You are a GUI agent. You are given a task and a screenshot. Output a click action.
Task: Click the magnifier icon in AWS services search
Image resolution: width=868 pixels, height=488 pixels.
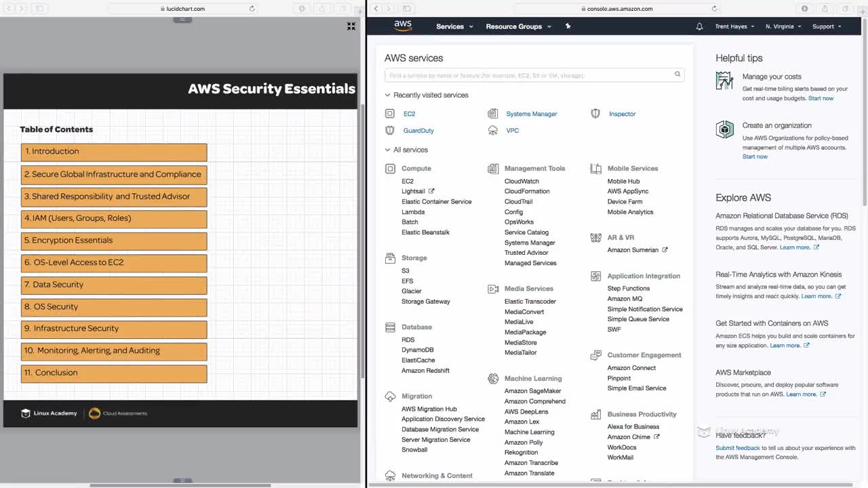pos(677,75)
